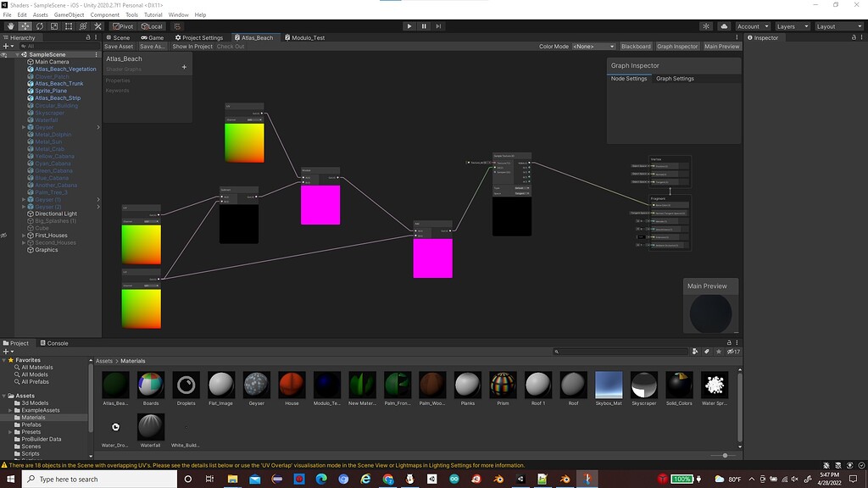
Task: Click the Unity Collab cloud icon
Action: tap(726, 26)
